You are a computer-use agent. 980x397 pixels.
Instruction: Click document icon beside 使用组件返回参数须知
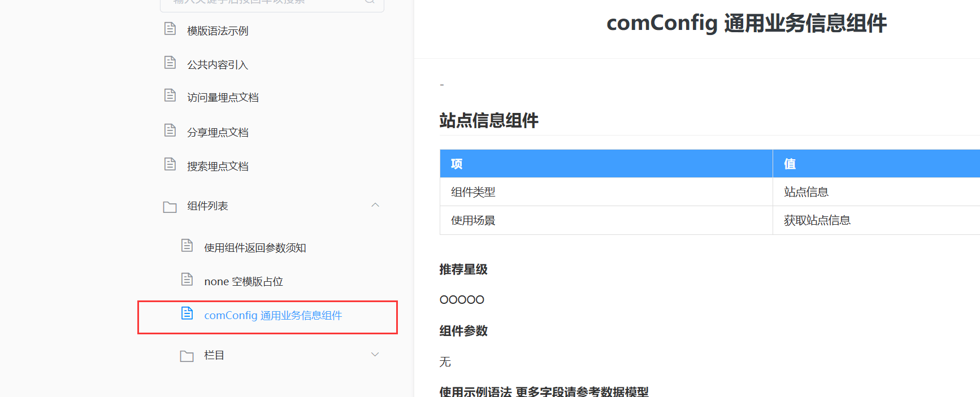(x=187, y=246)
